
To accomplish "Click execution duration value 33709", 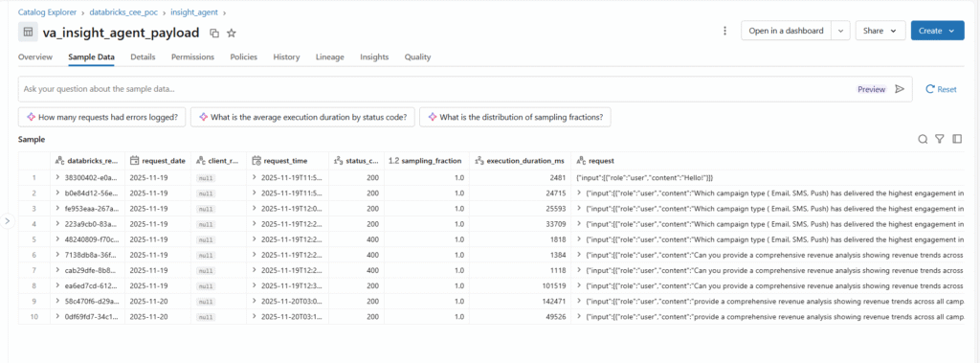I will point(555,224).
